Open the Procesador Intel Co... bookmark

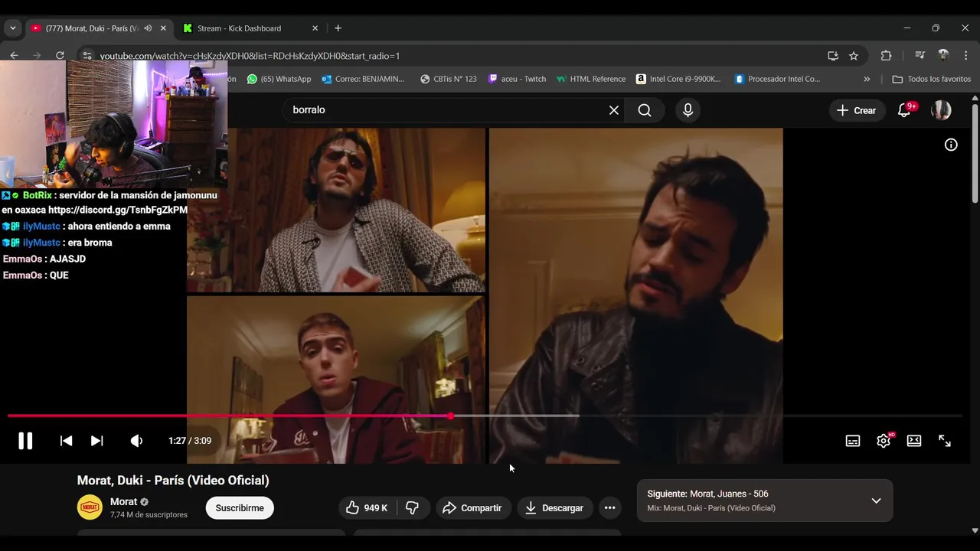pyautogui.click(x=777, y=79)
